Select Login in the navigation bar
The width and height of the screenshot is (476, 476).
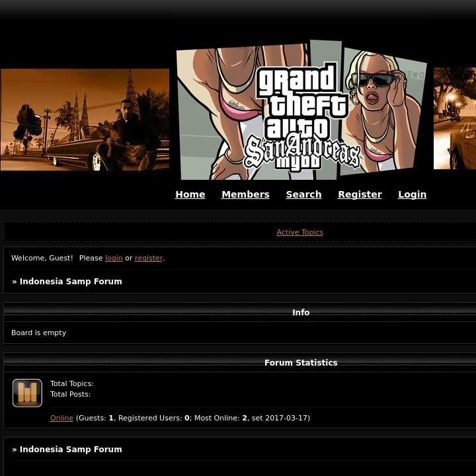pos(412,194)
